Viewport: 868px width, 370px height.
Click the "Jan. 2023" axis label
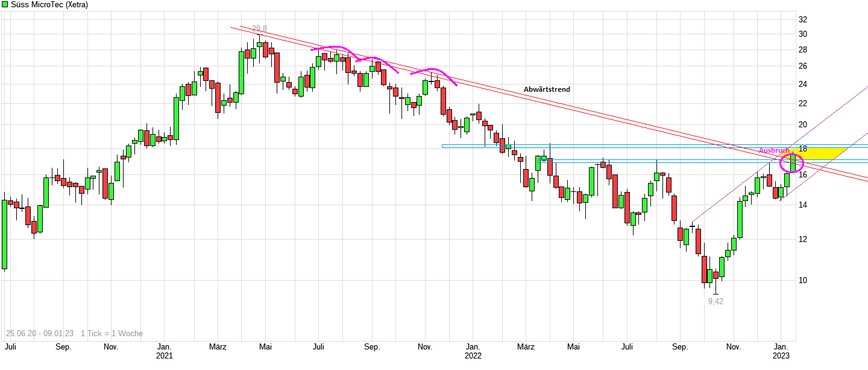782,351
